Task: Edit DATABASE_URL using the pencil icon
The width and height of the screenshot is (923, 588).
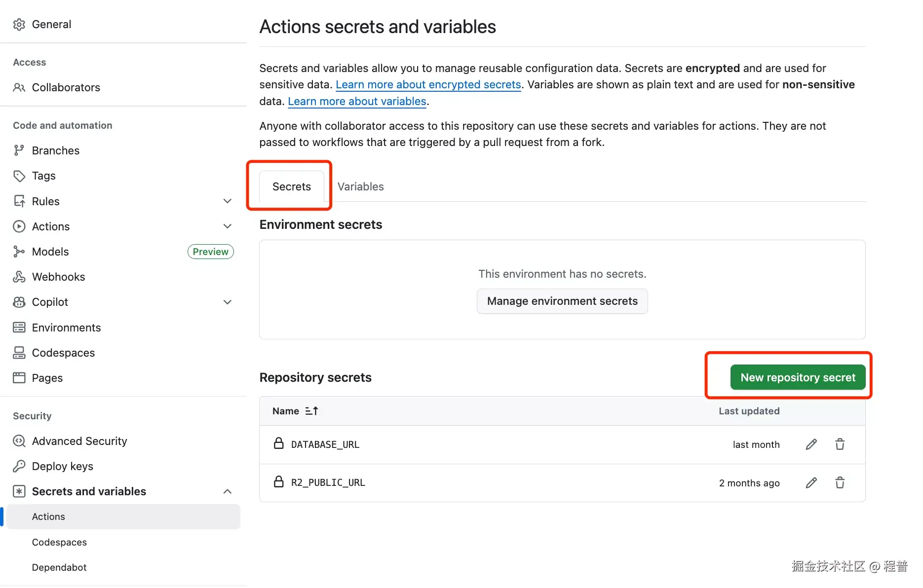Action: tap(811, 444)
